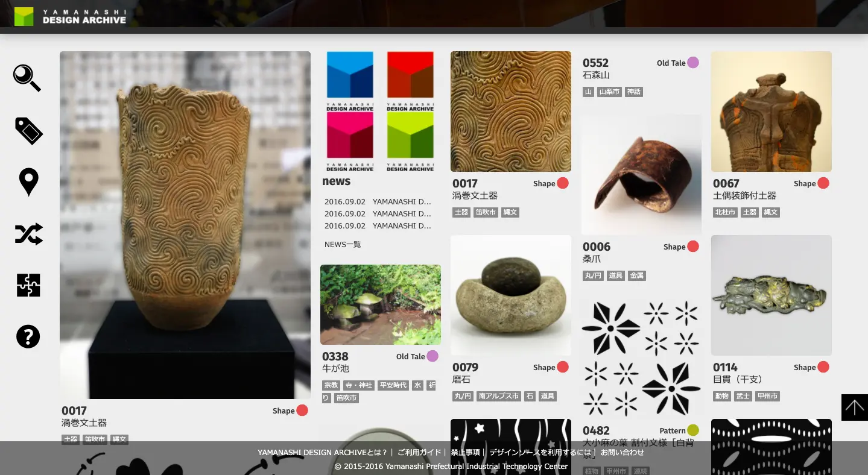Select the 道具 tag on 0006 桑爪
868x475 pixels.
(616, 275)
